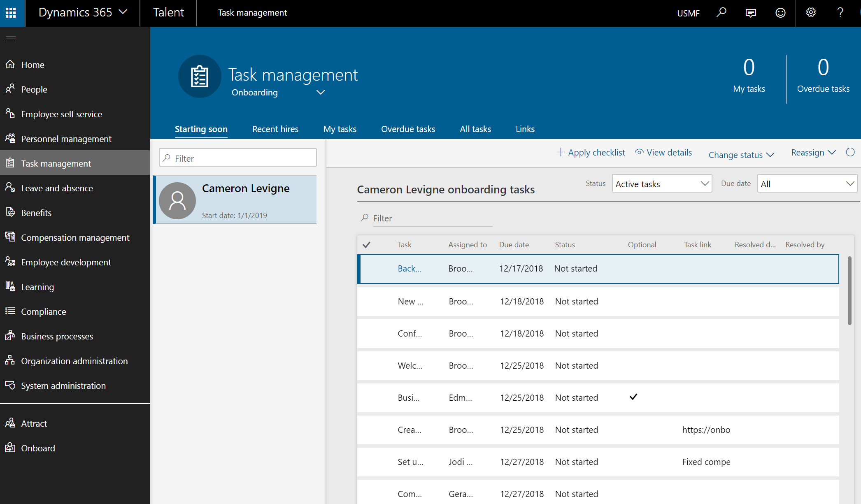Click the Apply checklist button

pyautogui.click(x=591, y=153)
